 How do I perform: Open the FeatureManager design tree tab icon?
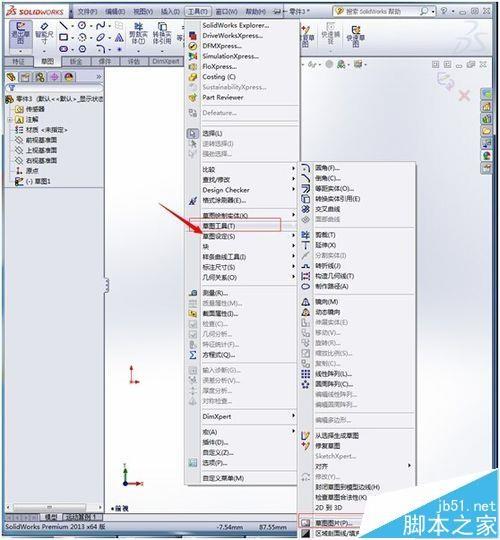tap(11, 77)
